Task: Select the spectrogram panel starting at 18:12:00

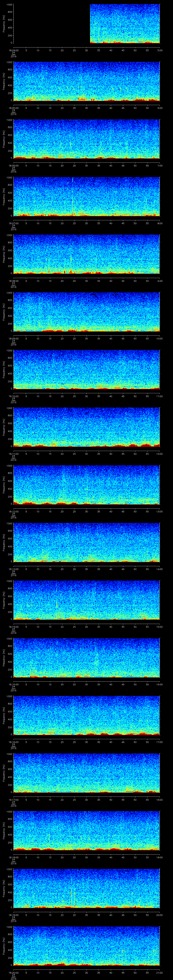Action: click(x=87, y=485)
